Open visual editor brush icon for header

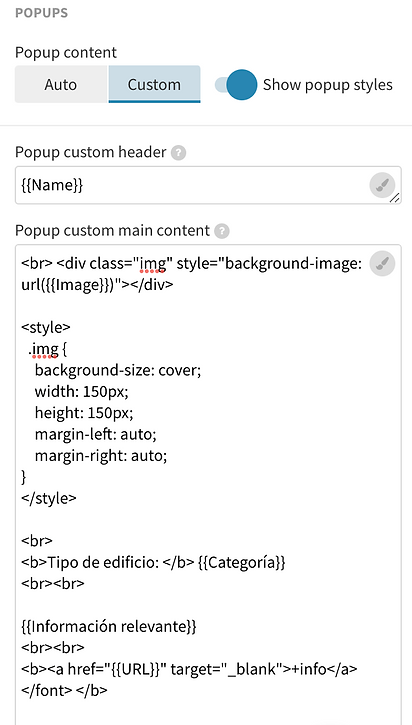coord(382,185)
